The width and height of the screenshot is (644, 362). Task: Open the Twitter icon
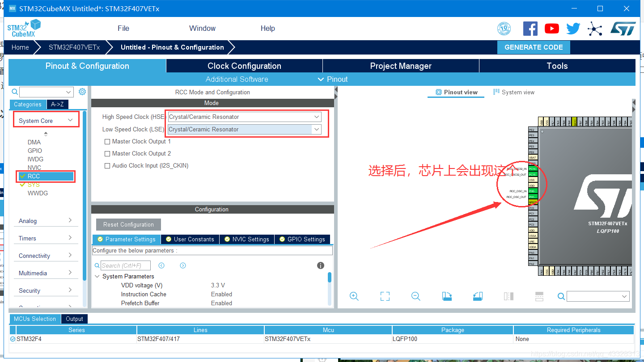click(573, 29)
